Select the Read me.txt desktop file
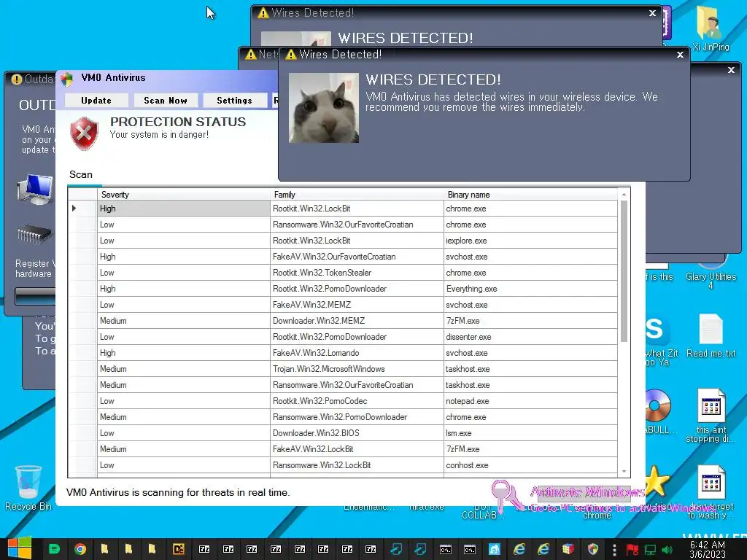This screenshot has width=747, height=560. point(711,335)
